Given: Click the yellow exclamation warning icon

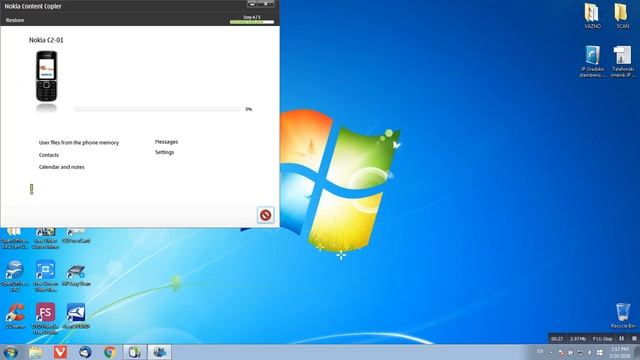Looking at the screenshot, I should click(x=31, y=189).
